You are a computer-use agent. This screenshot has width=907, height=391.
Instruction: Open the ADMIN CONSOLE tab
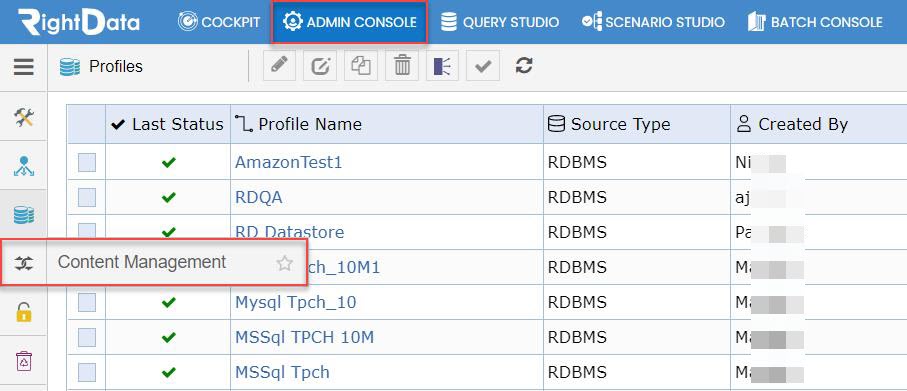pyautogui.click(x=349, y=22)
